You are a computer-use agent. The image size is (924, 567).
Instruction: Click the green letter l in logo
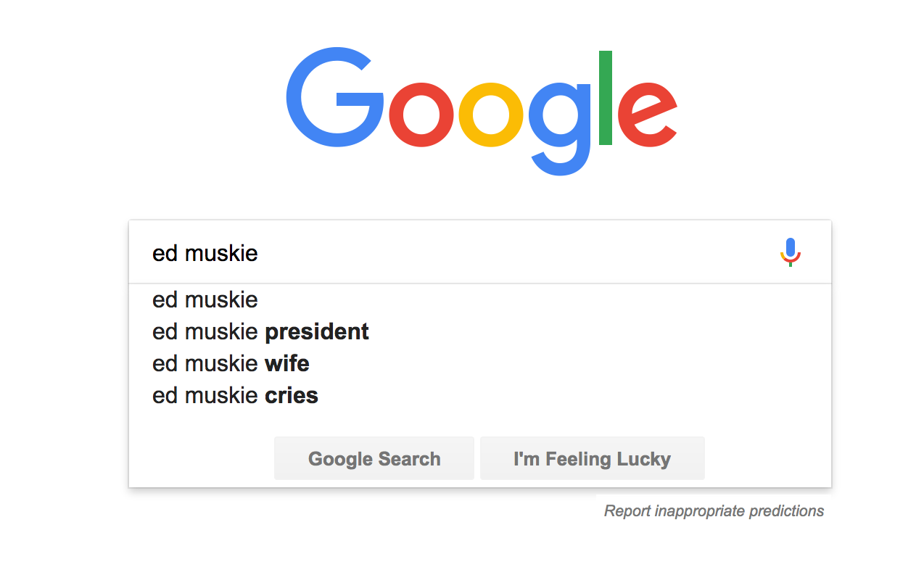coord(606,98)
